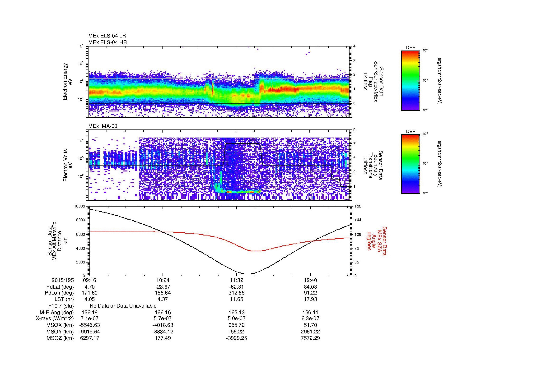Click the M-E Ang value '166.13'

(x=237, y=312)
